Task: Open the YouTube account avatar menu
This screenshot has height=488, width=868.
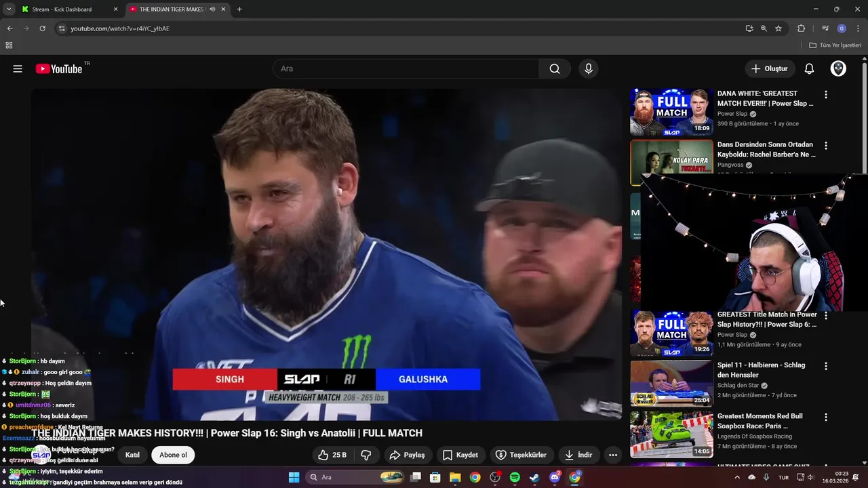Action: 838,68
